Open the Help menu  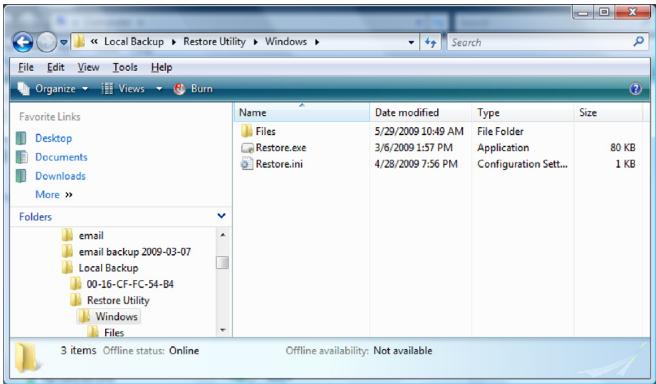click(161, 67)
